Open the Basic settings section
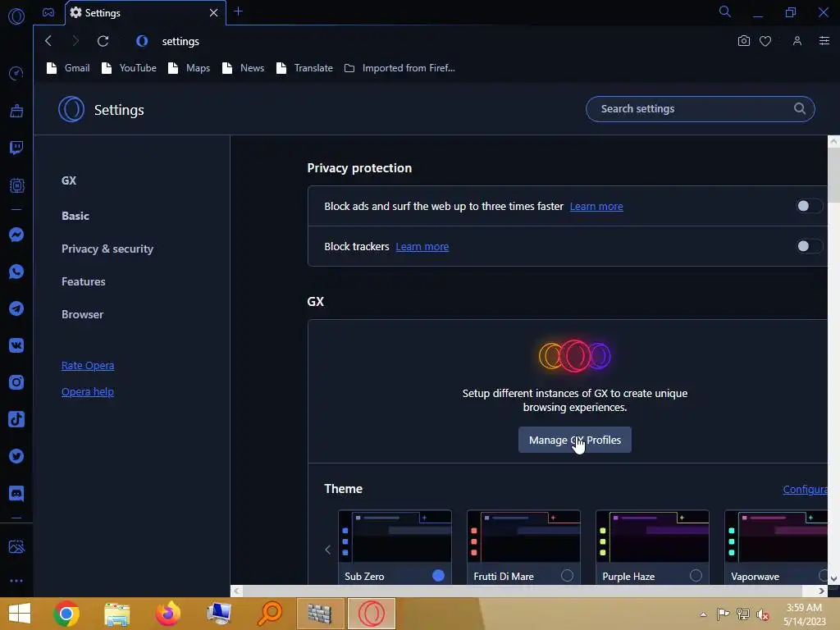Image resolution: width=840 pixels, height=630 pixels. click(75, 216)
